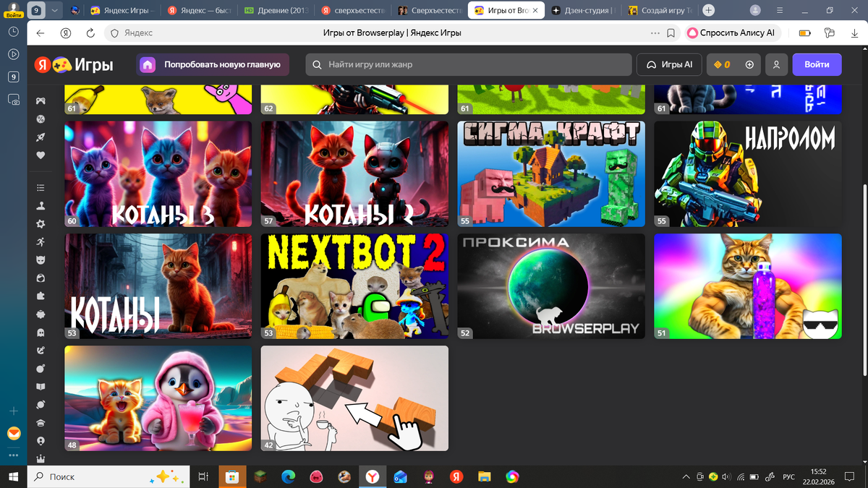Open the СИГМА КРАФТ game thumbnail
868x488 pixels.
(x=551, y=174)
